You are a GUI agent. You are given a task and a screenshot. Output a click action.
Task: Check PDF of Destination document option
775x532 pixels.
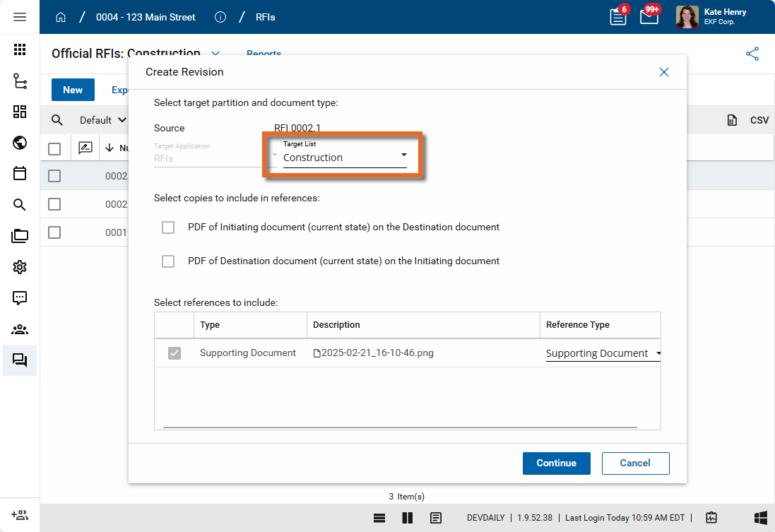click(x=168, y=261)
